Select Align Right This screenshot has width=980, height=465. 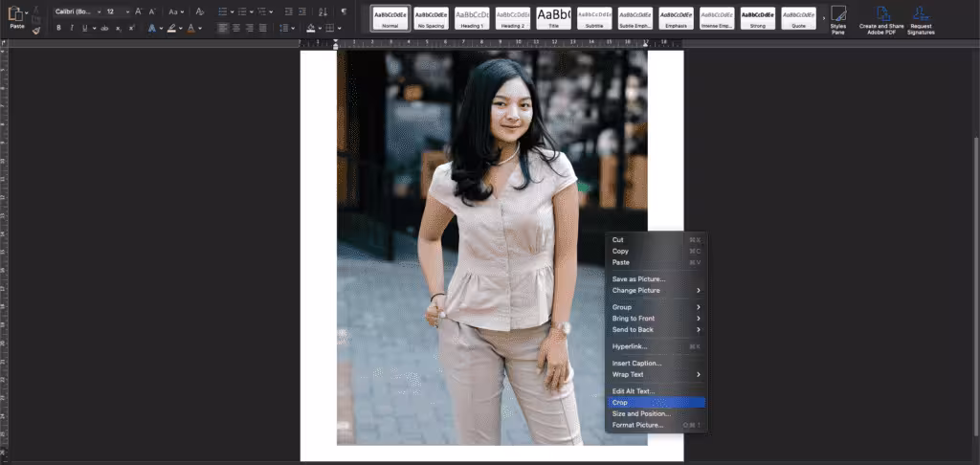[x=250, y=28]
